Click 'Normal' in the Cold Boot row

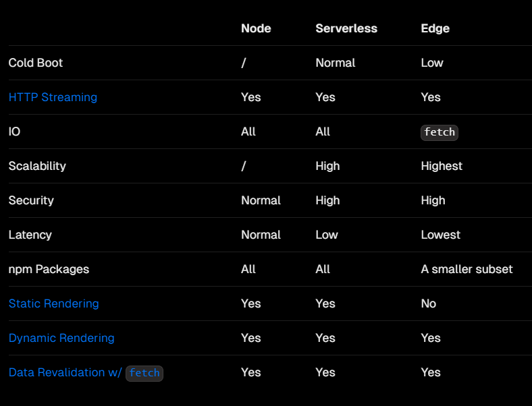(336, 63)
